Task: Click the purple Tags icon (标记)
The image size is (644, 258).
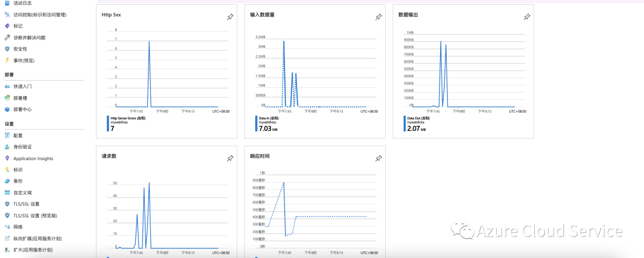Action: pos(7,26)
